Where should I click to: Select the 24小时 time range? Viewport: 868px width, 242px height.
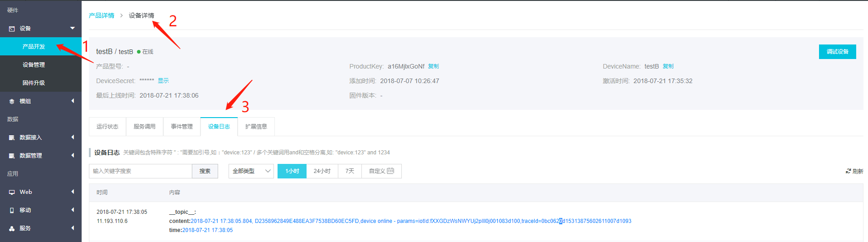tap(322, 171)
